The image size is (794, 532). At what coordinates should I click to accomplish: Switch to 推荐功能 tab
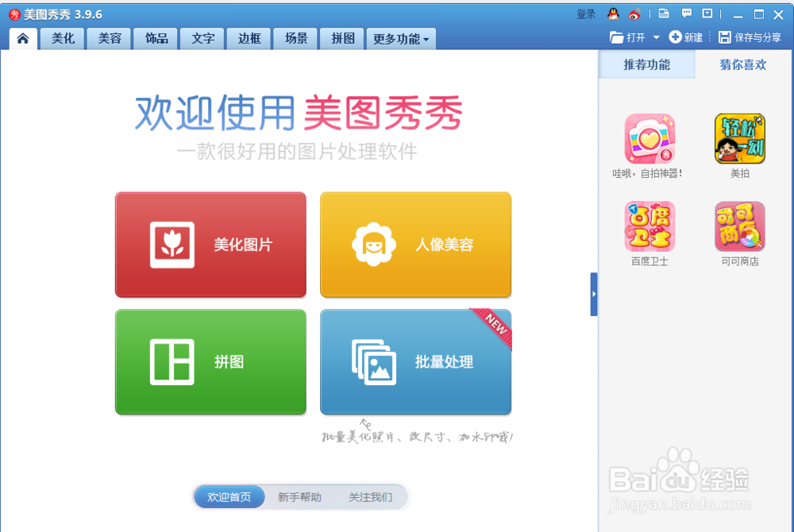coord(646,64)
